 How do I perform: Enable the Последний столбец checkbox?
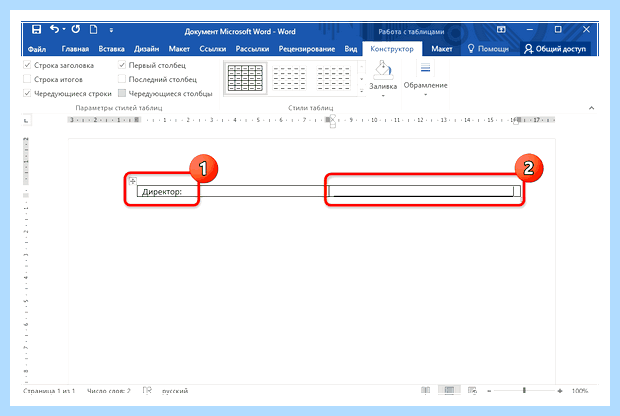[122, 79]
